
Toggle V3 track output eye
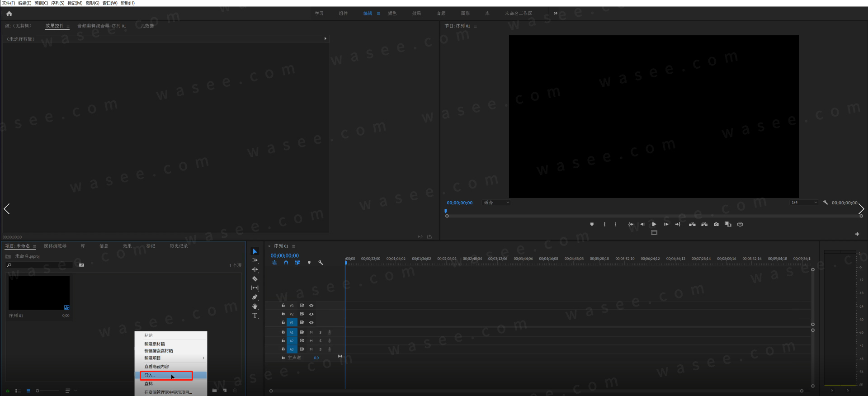click(x=311, y=306)
